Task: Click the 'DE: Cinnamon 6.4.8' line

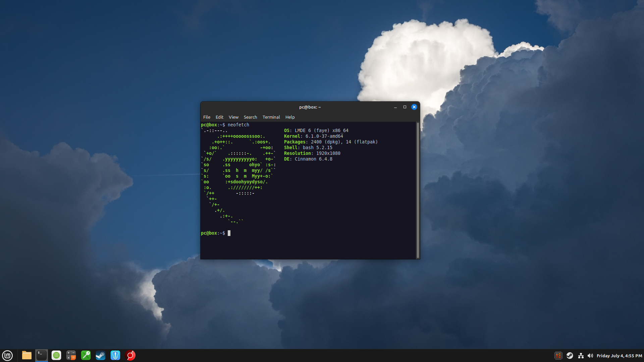Action: [x=308, y=159]
